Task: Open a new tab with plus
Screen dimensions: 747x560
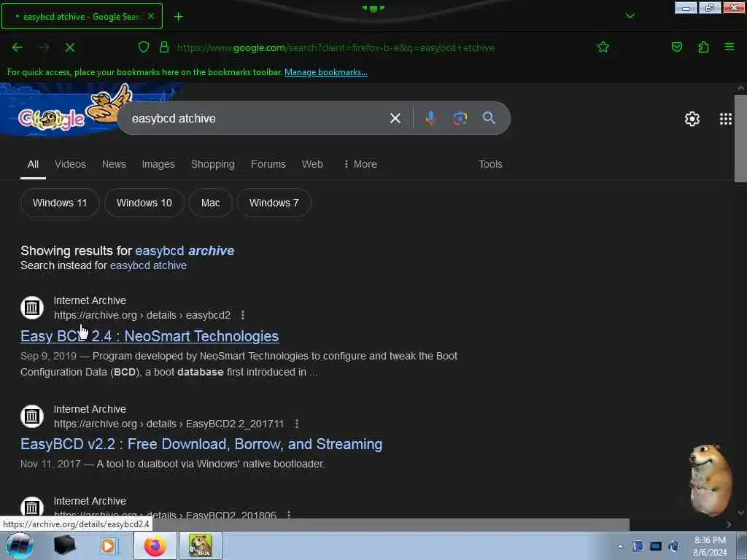Action: [x=178, y=17]
